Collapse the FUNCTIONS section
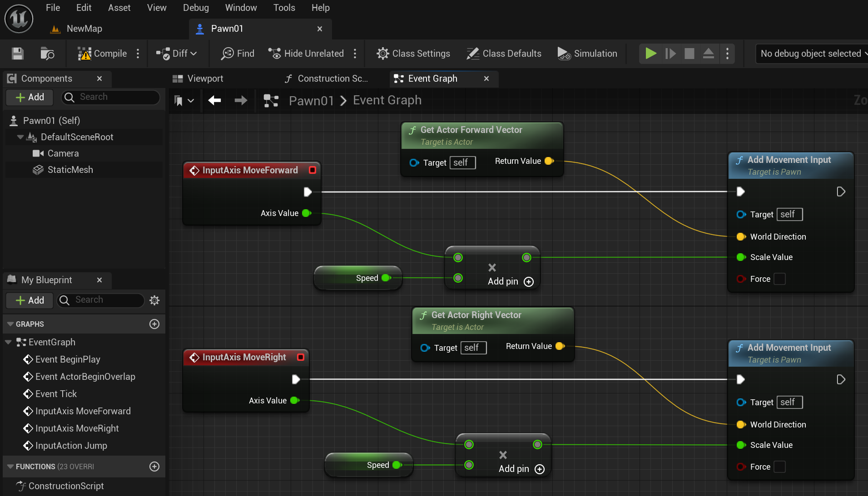 point(10,467)
